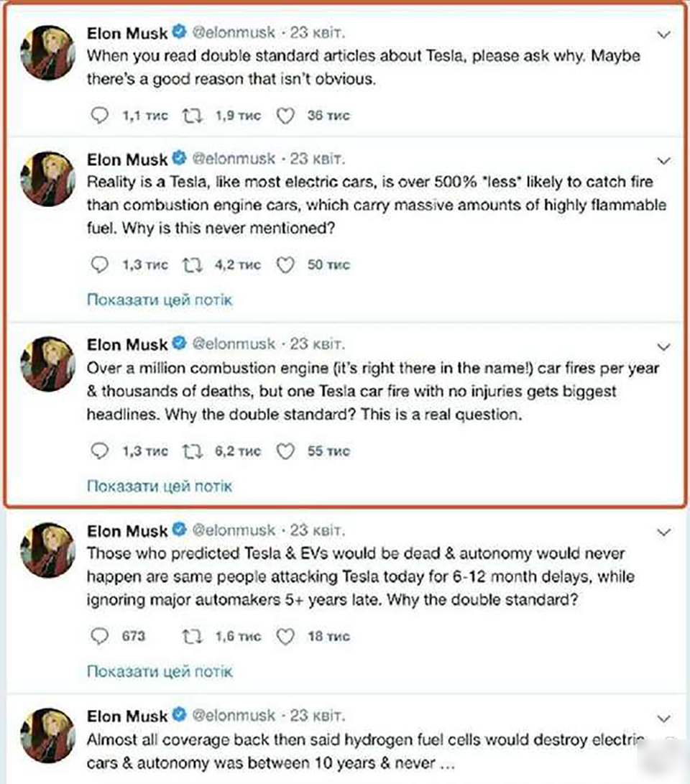
Task: Expand options chevron on 500% less tweet
Action: point(663,160)
